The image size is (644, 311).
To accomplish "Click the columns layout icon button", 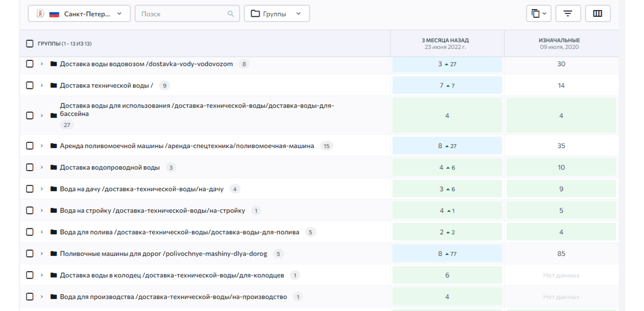I will tap(597, 13).
